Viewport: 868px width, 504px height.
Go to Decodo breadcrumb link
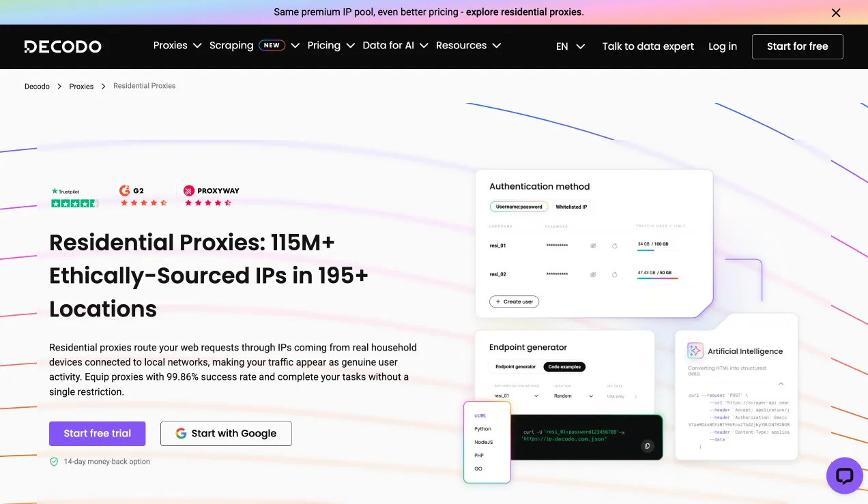[x=37, y=87]
